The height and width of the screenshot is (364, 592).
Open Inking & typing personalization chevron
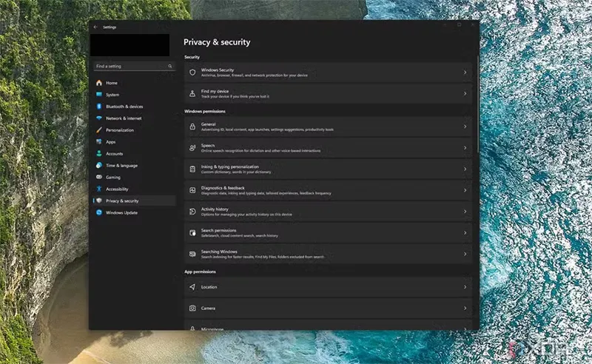click(x=465, y=169)
